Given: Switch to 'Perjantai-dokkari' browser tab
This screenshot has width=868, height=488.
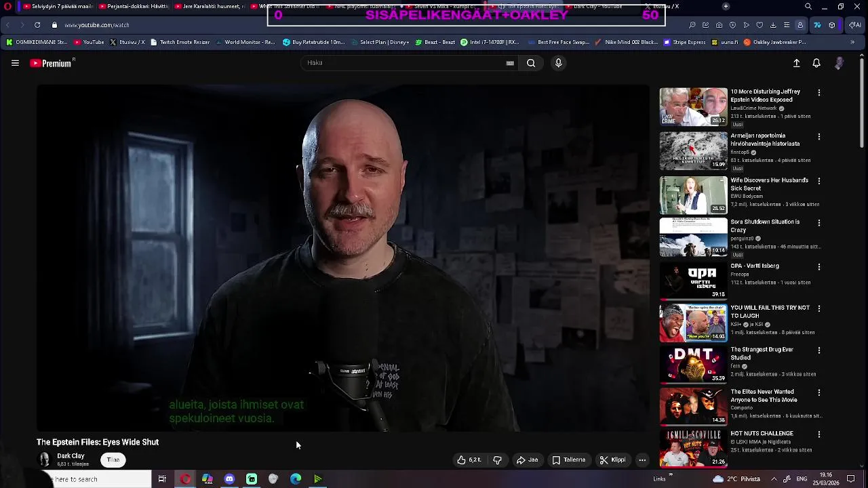Looking at the screenshot, I should 132,6.
